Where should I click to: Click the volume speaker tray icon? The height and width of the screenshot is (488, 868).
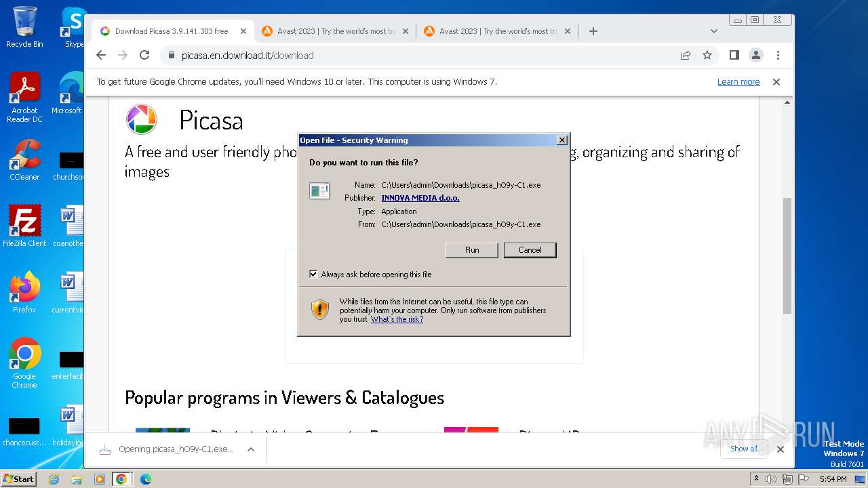[x=771, y=479]
